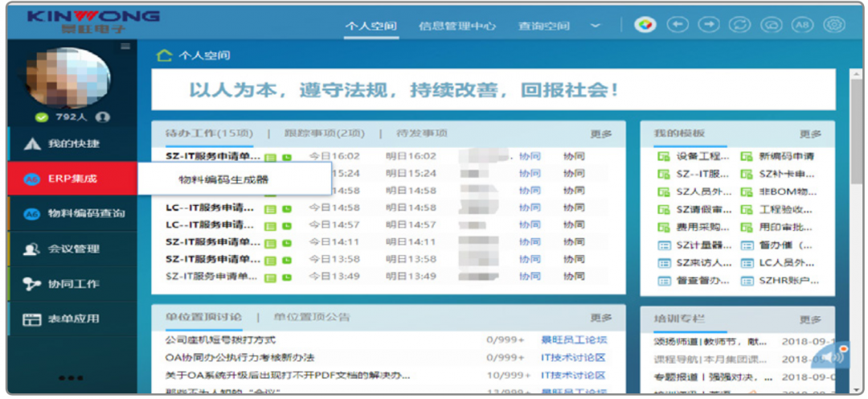868x399 pixels.
Task: Click the colorful round logo icon
Action: click(644, 25)
